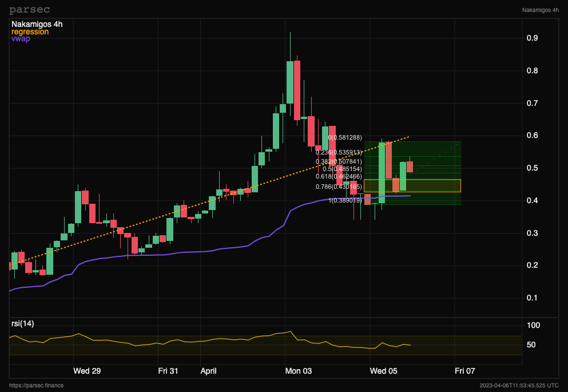Select the orange highlighted rectangle zone near 0.43
Screen dimensions: 568x392
coord(412,185)
